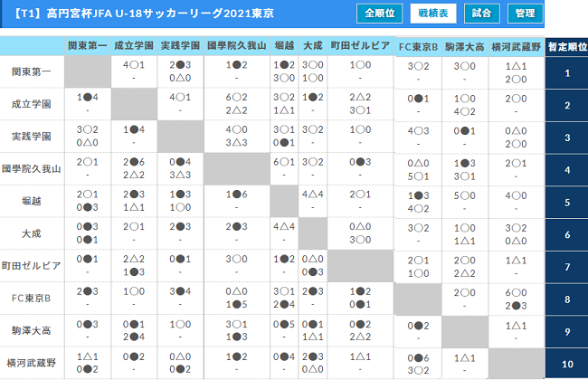
Task: Click the 5○0 result, 堀越 row vs 駒澤大高
Action: [x=465, y=195]
